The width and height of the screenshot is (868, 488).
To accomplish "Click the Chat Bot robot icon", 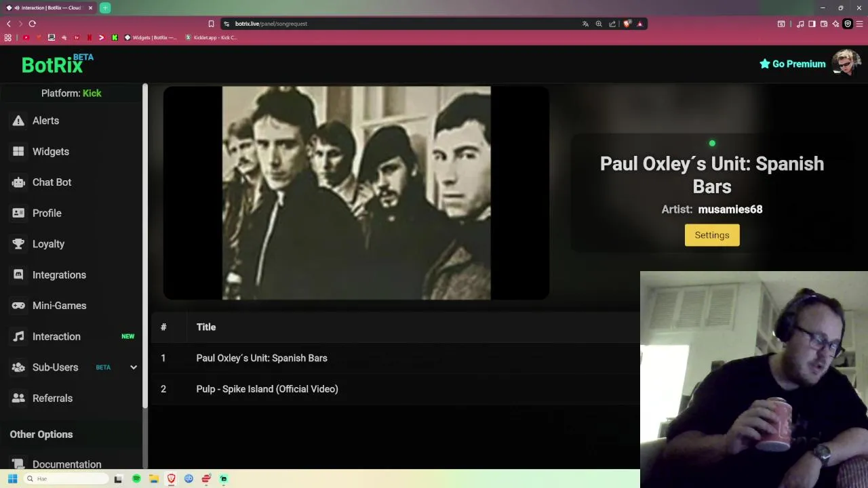I will point(18,182).
